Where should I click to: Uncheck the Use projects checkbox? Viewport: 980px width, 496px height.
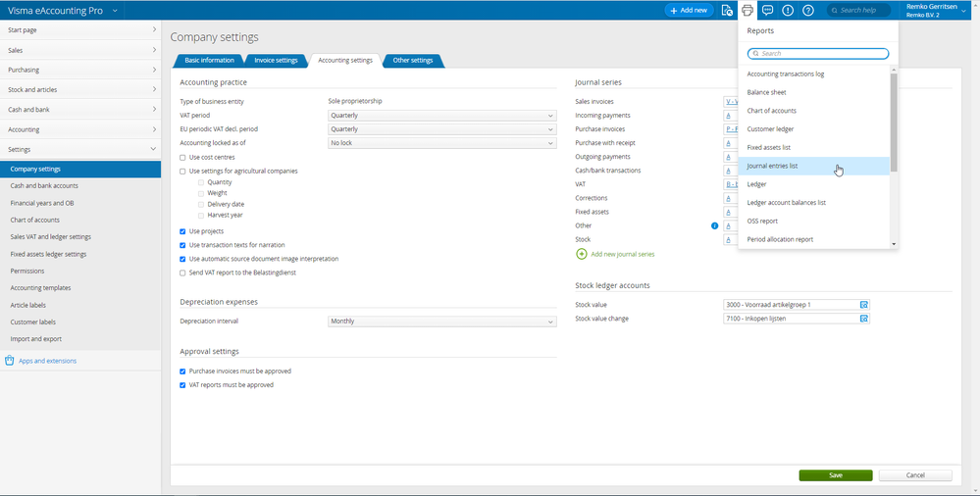click(x=182, y=231)
